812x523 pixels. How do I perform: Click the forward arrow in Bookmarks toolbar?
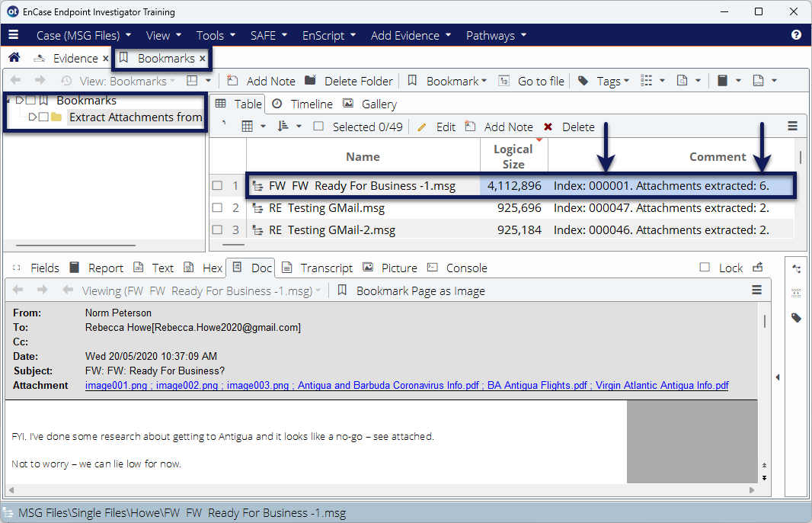pos(40,80)
